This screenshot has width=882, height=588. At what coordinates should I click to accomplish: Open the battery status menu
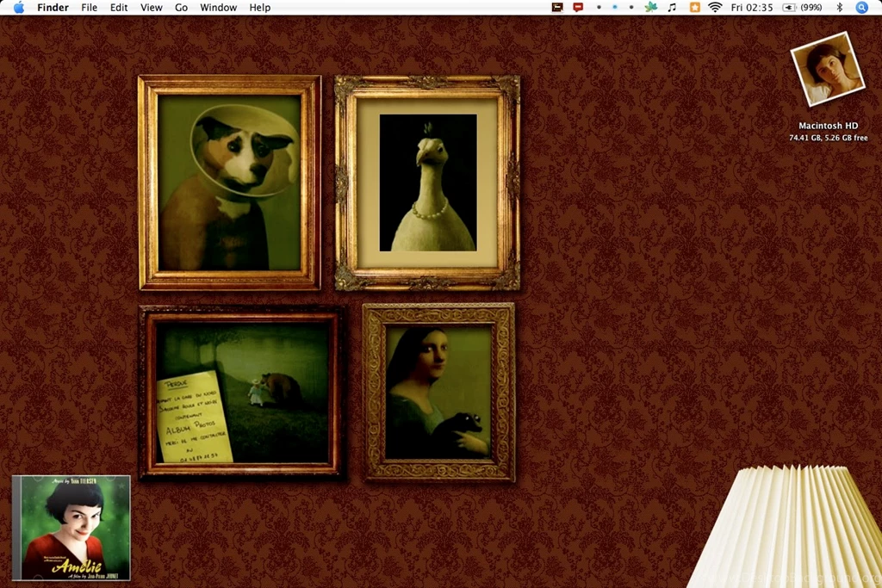802,7
